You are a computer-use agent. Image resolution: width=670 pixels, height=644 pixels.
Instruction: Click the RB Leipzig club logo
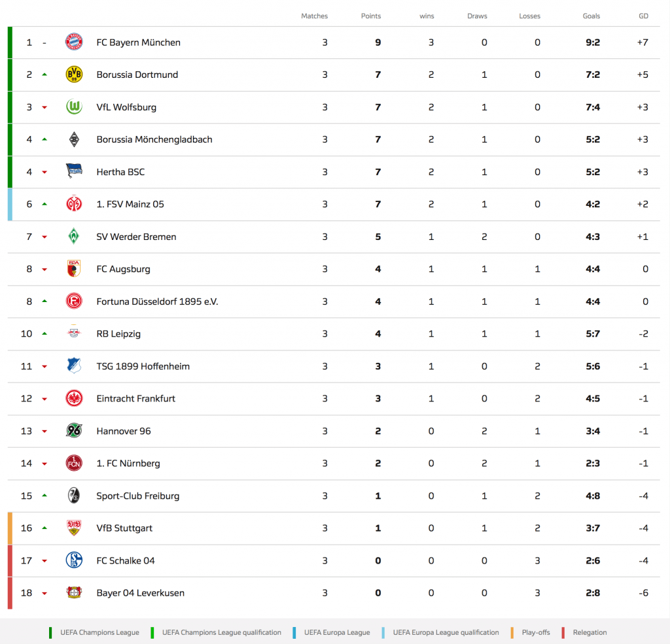74,333
